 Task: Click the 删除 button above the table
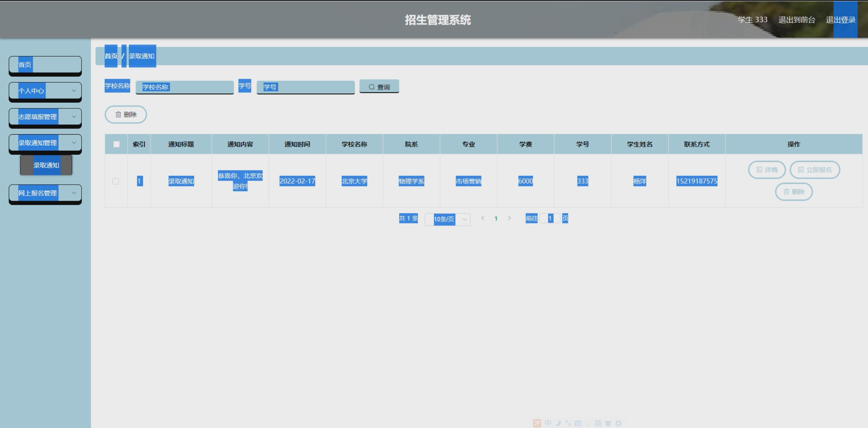(x=126, y=115)
